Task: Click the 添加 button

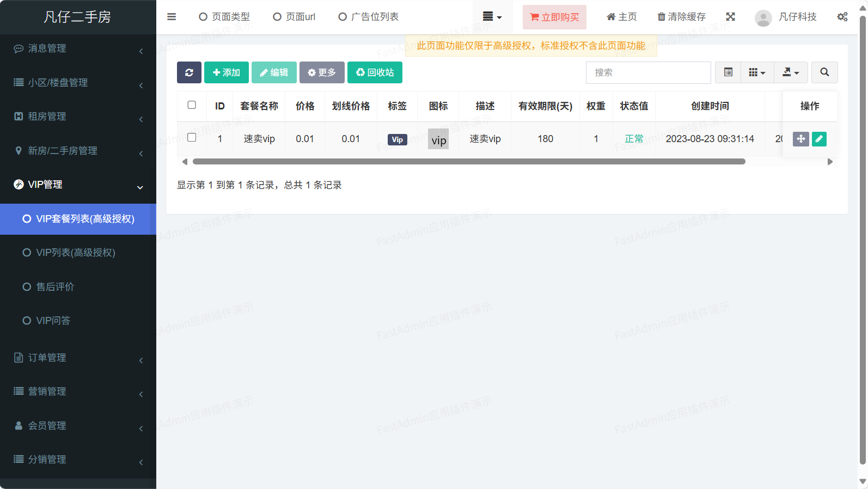Action: [x=226, y=72]
